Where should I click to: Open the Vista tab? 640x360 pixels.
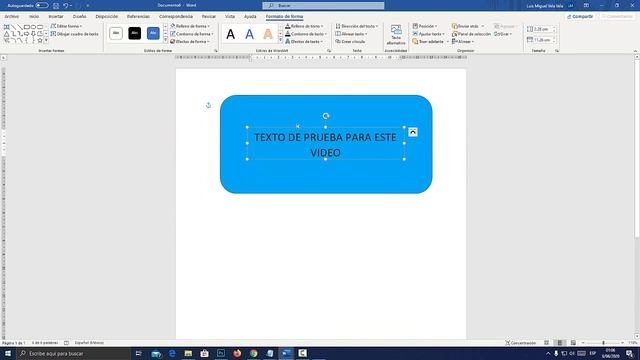point(230,16)
